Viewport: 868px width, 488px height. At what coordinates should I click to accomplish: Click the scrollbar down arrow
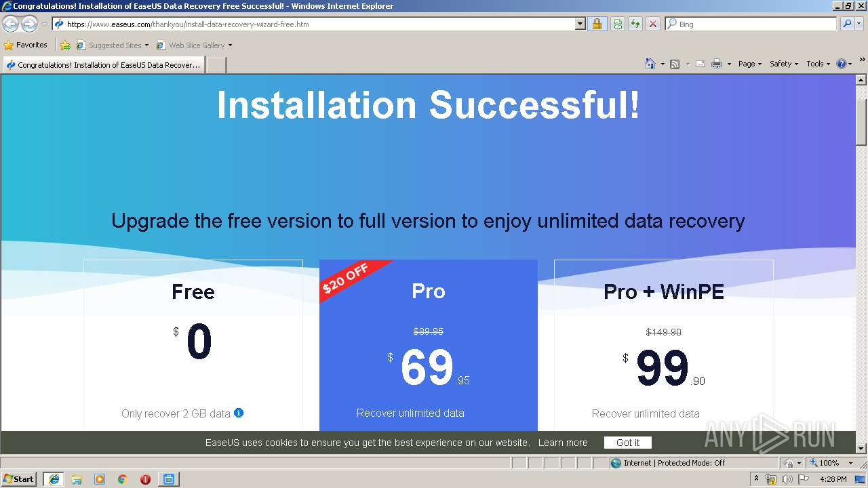[x=861, y=448]
